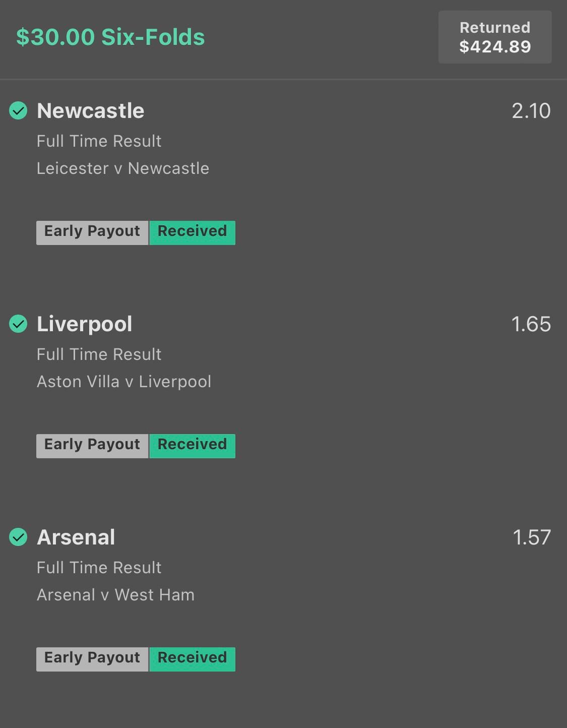Open the Arsenal v West Ham match link
567x728 pixels.
click(115, 595)
